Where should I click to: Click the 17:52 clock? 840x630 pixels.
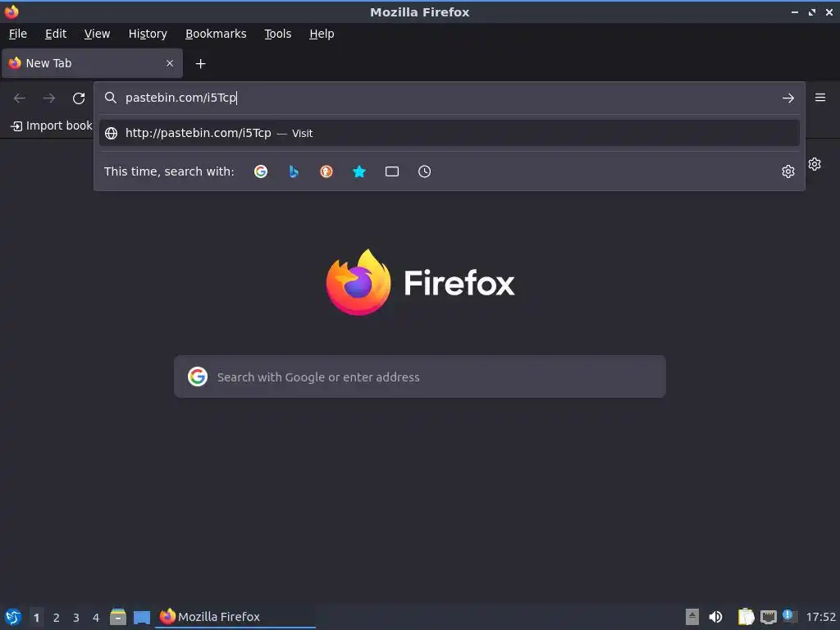[x=820, y=617]
